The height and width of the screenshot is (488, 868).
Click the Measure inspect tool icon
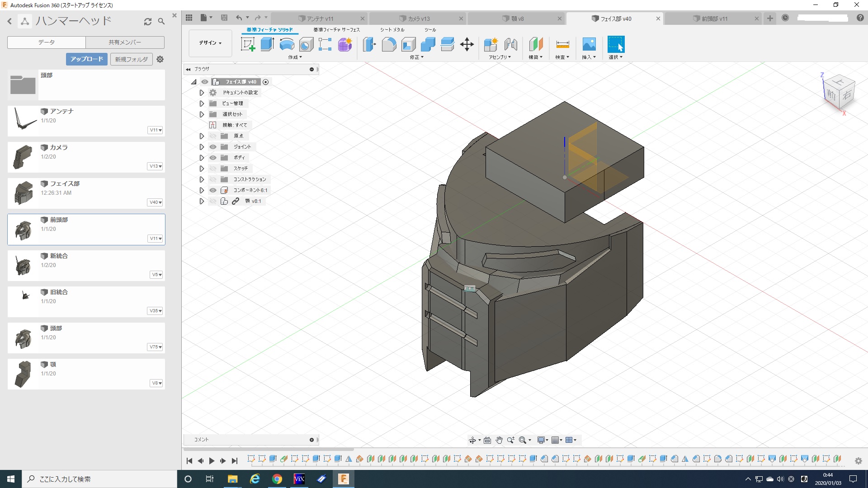click(562, 44)
